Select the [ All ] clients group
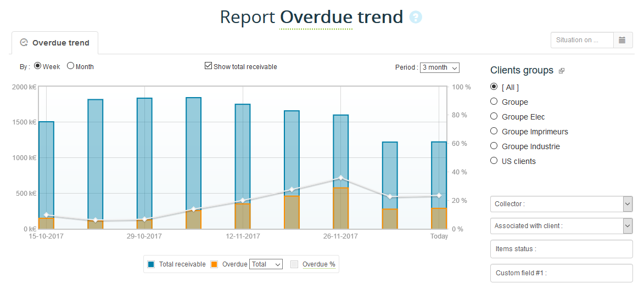Viewport: 644px width, 289px height. (x=494, y=87)
